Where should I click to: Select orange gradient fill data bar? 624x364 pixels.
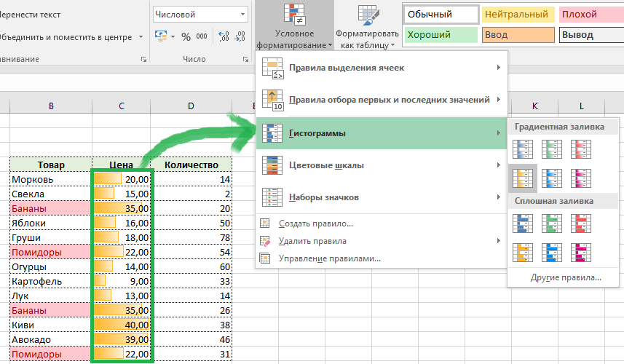pos(523,178)
